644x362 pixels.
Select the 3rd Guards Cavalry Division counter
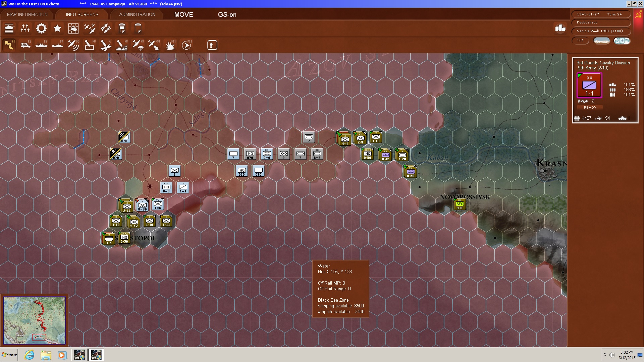(589, 85)
